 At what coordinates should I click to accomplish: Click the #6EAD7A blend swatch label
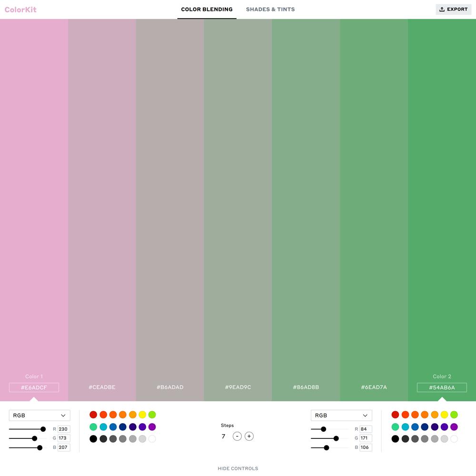(x=374, y=387)
